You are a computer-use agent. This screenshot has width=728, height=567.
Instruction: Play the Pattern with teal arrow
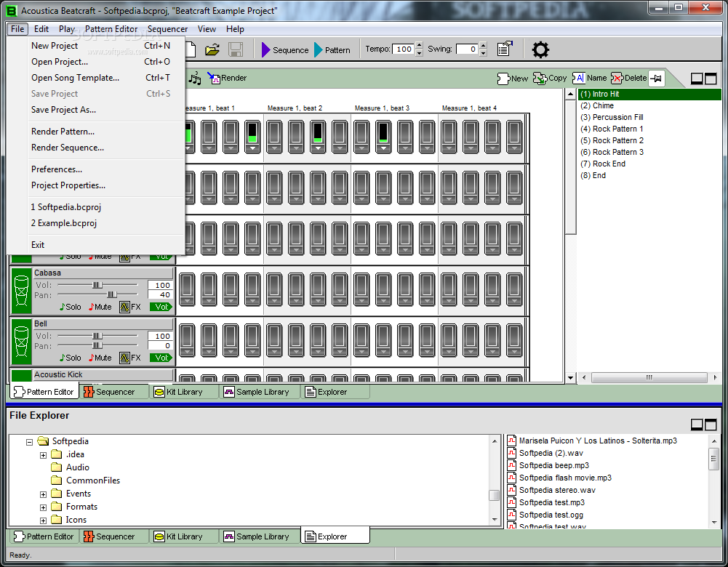[332, 49]
